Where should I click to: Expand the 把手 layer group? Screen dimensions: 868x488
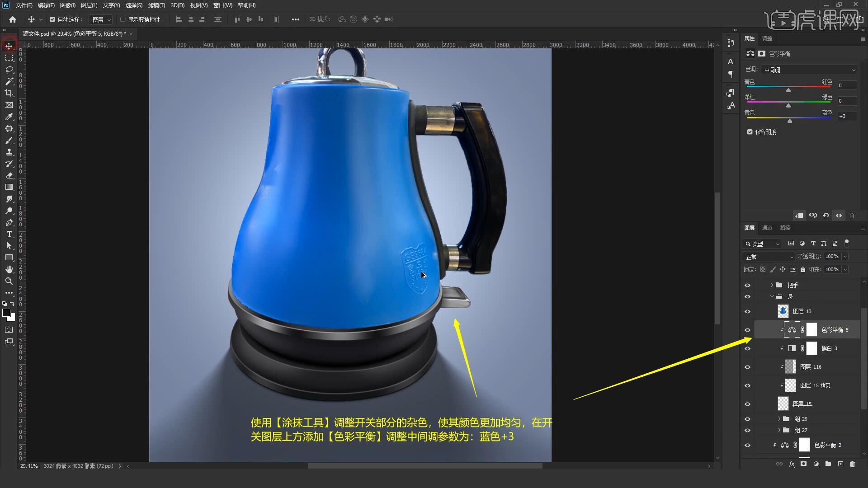coord(772,285)
